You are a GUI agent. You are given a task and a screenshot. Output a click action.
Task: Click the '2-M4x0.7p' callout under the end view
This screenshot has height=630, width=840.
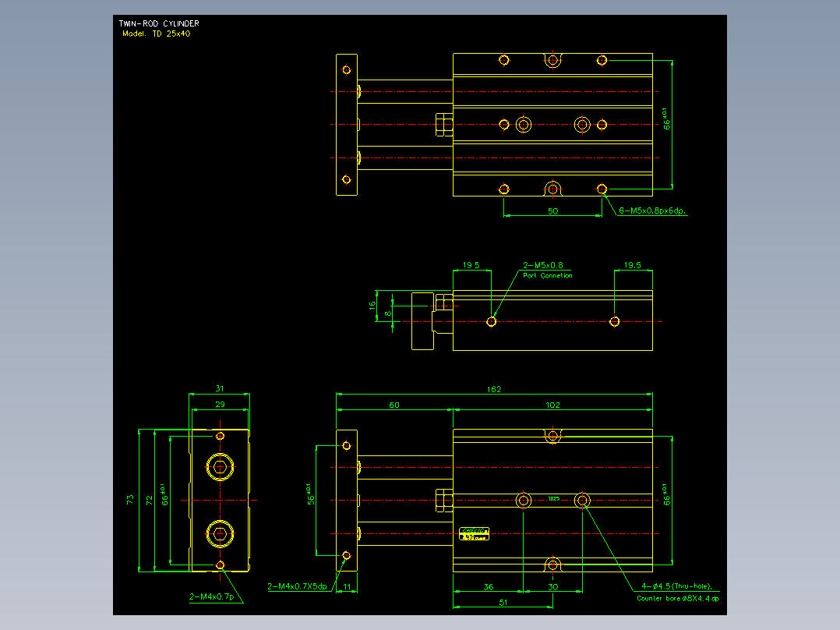coord(212,596)
